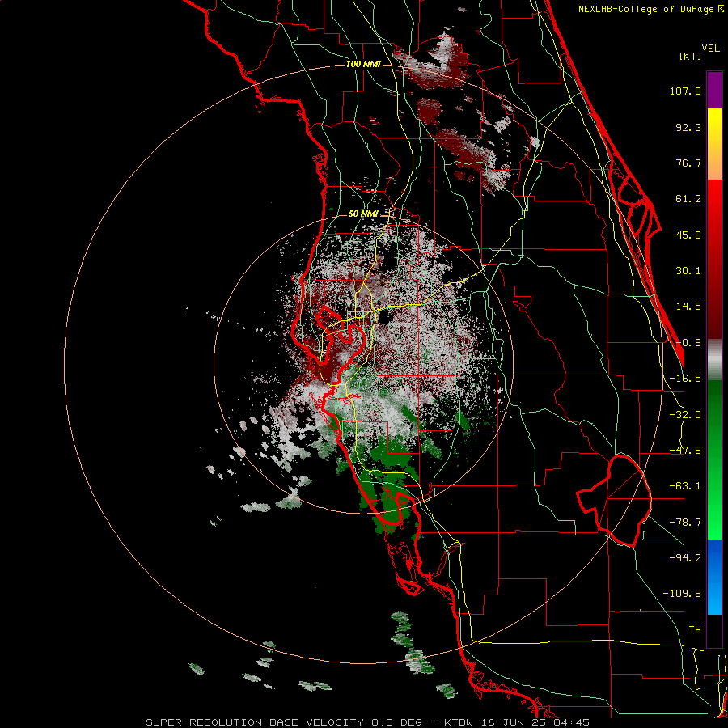Select the -0.9 legend value
This screenshot has width=728, height=728.
[688, 343]
